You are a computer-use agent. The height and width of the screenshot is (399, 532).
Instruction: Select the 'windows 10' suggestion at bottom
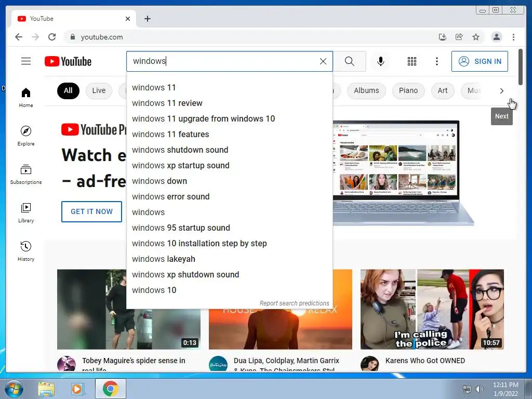pos(229,290)
